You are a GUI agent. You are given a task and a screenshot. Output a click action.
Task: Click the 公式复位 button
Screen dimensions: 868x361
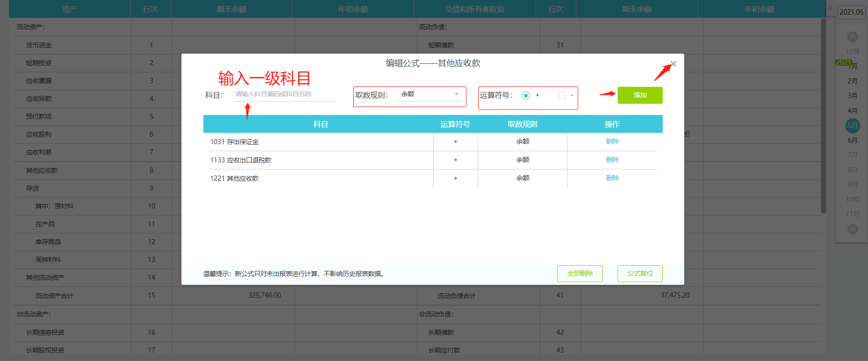640,274
